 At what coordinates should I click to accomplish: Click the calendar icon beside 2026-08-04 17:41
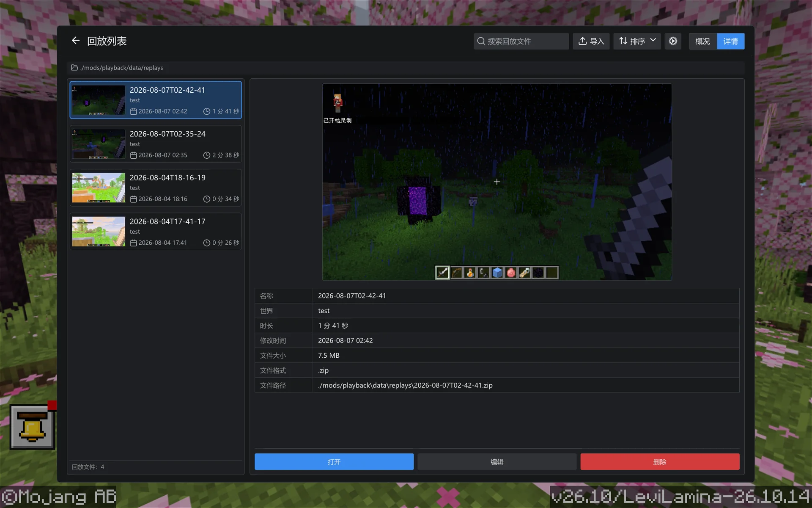[x=133, y=243]
